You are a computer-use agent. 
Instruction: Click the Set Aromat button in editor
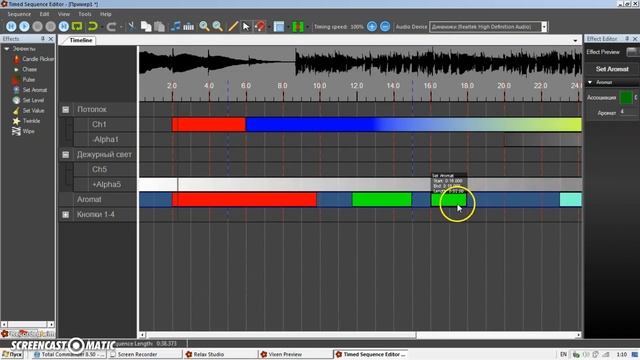tap(612, 69)
